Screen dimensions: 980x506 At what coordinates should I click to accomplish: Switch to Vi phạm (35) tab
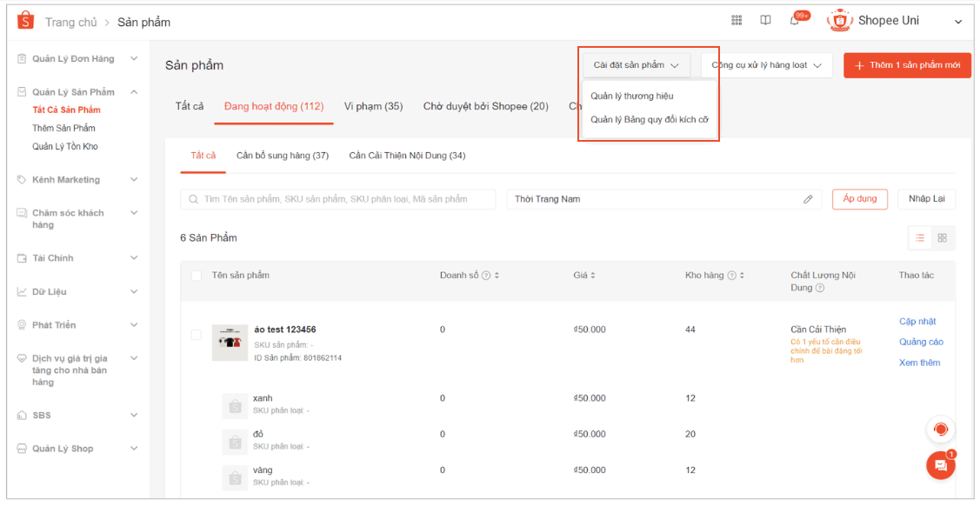(x=373, y=106)
